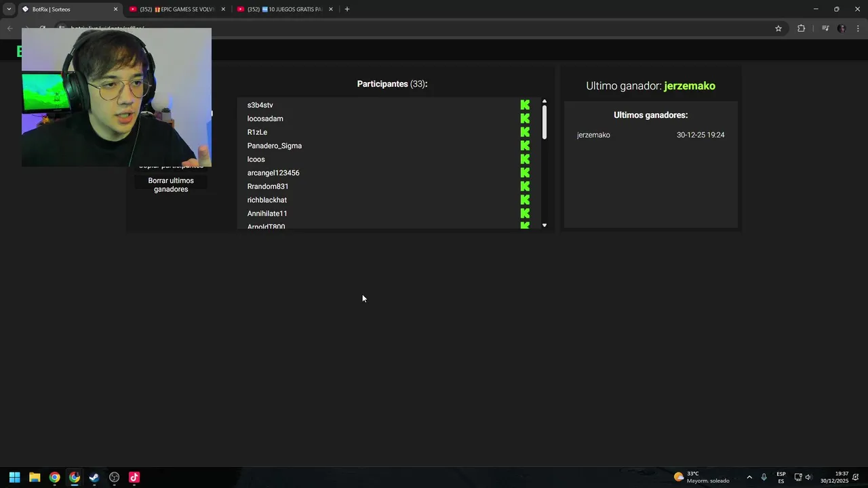Click the Participantes (33) heading
Image resolution: width=868 pixels, height=488 pixels.
(x=392, y=84)
